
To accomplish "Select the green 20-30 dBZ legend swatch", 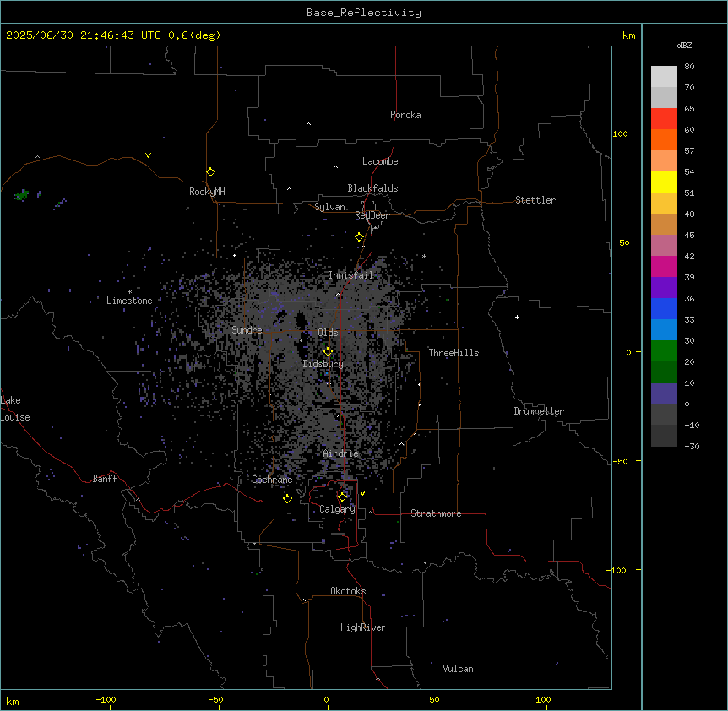I will pyautogui.click(x=664, y=351).
